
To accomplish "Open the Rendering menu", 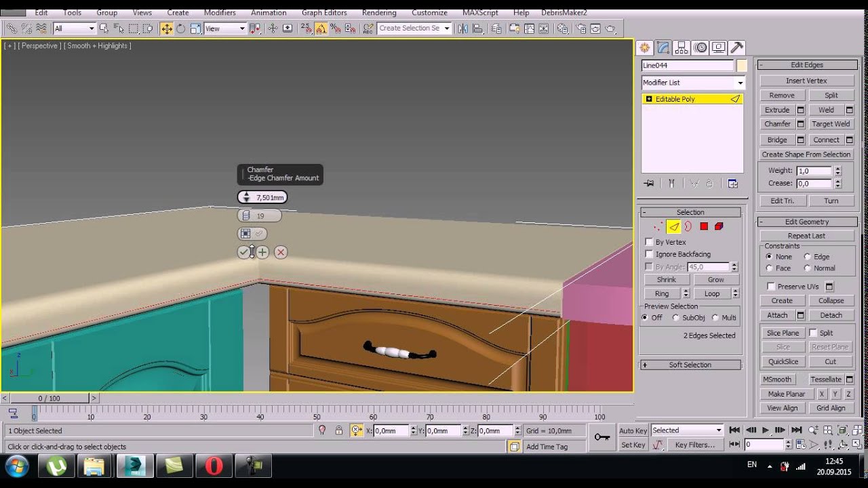I will tap(379, 12).
